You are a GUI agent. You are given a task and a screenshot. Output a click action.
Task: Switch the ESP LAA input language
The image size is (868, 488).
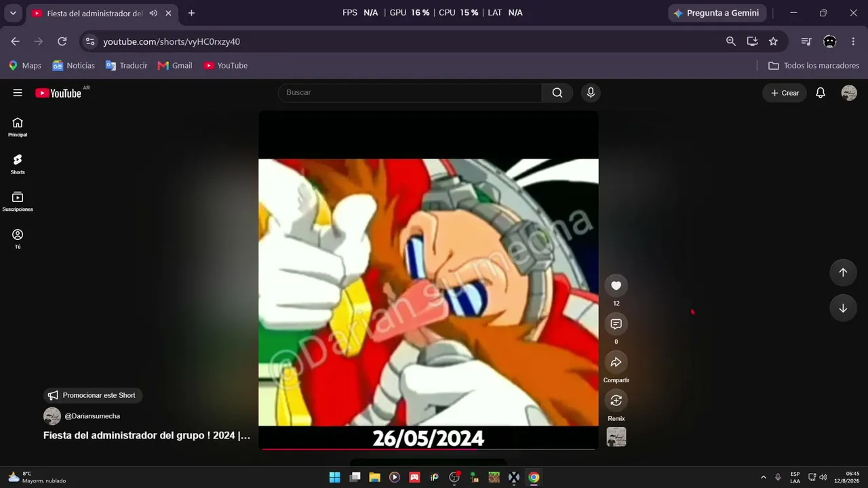click(795, 477)
